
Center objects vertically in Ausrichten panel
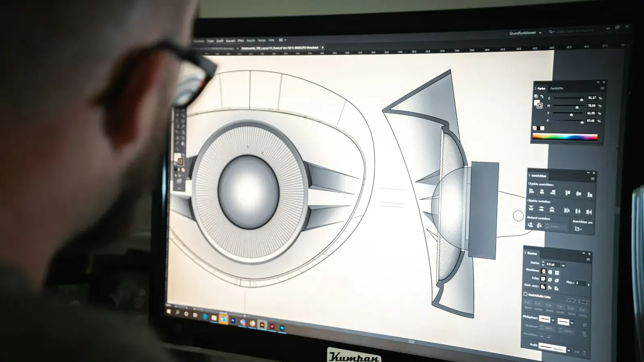pyautogui.click(x=578, y=193)
